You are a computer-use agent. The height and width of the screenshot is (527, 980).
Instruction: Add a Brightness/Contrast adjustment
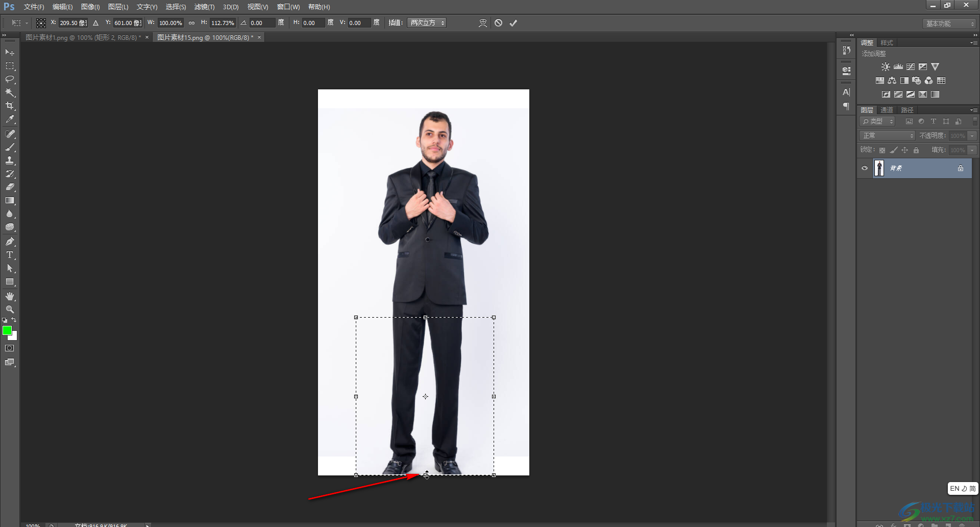pos(886,67)
